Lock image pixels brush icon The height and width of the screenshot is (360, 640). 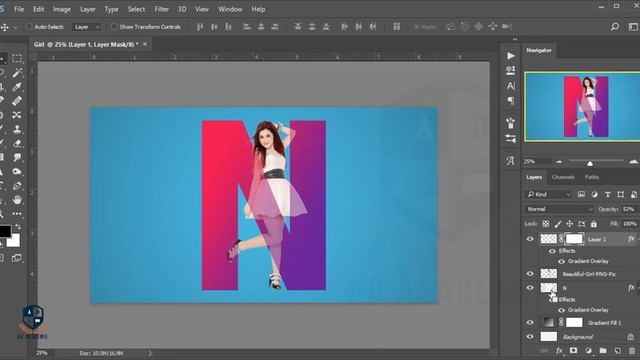point(558,224)
